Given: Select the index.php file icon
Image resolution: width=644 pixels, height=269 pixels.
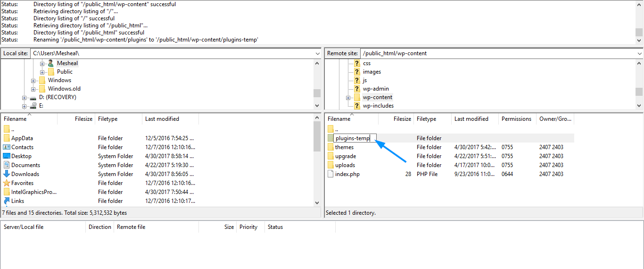Looking at the screenshot, I should [x=330, y=174].
